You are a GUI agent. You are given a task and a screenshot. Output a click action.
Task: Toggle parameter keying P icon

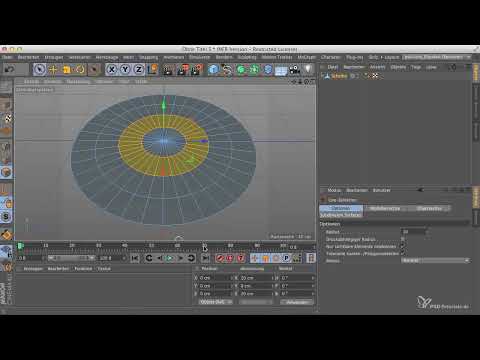coord(286,258)
